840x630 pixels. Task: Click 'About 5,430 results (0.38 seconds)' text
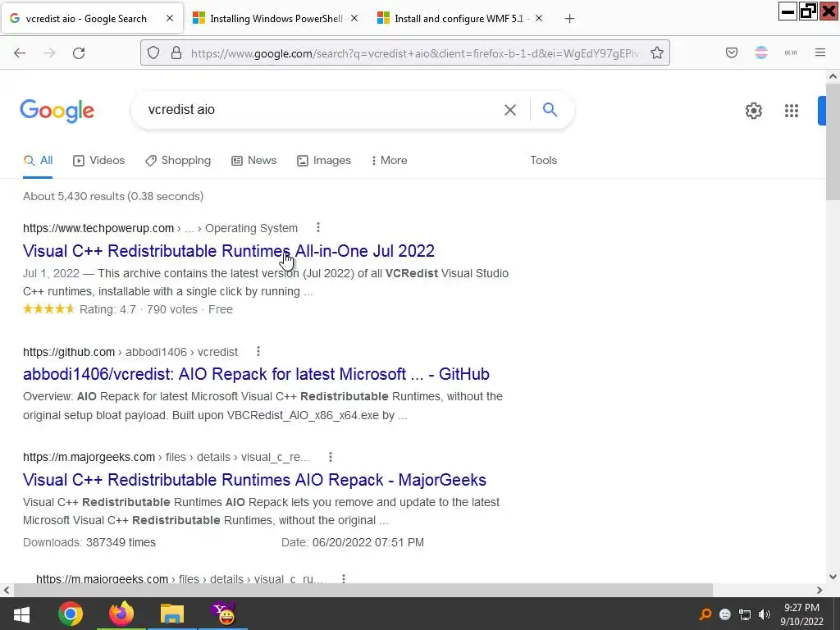(x=113, y=196)
